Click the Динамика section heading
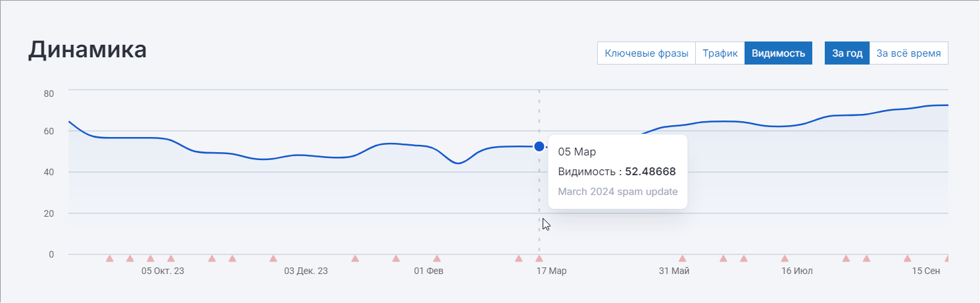Viewport: 980px width, 303px height. tap(87, 50)
